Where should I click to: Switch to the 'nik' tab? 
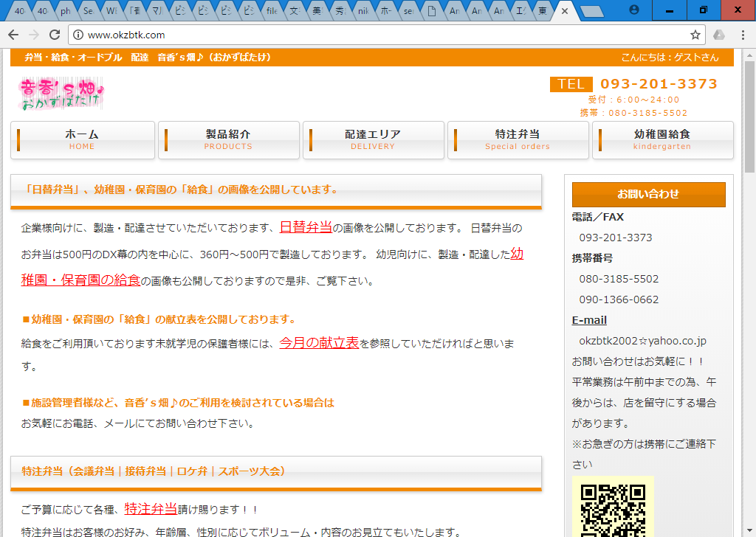[x=363, y=10]
